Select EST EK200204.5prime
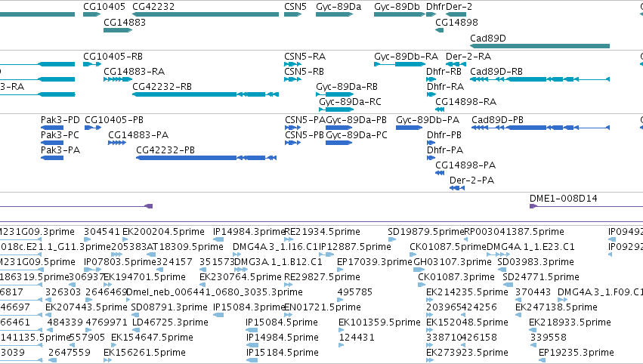Image resolution: width=643 pixels, height=364 pixels. tap(163, 232)
